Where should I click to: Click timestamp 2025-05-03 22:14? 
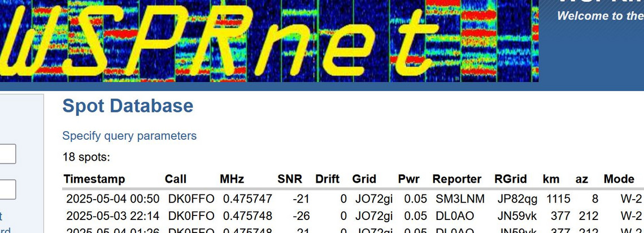tap(112, 215)
